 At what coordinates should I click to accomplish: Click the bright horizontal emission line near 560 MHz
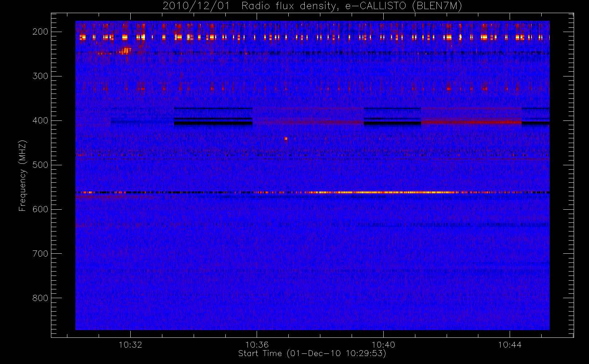tap(312, 192)
